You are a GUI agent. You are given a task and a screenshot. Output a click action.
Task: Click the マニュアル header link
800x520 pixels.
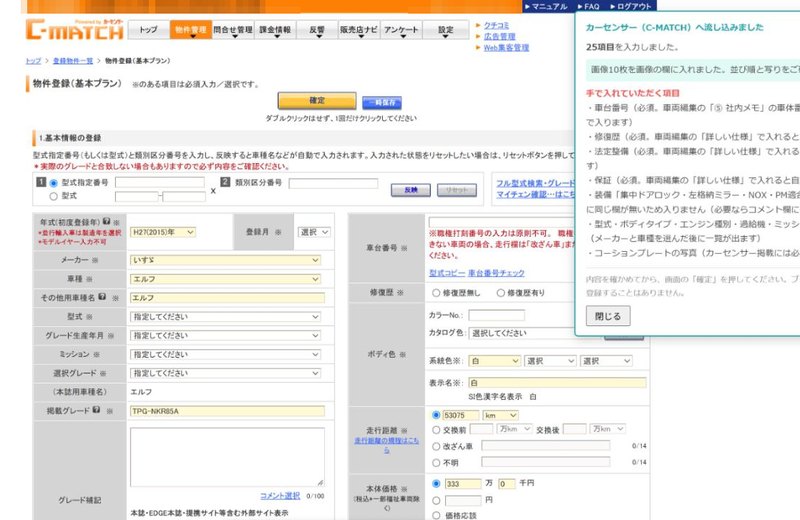549,6
